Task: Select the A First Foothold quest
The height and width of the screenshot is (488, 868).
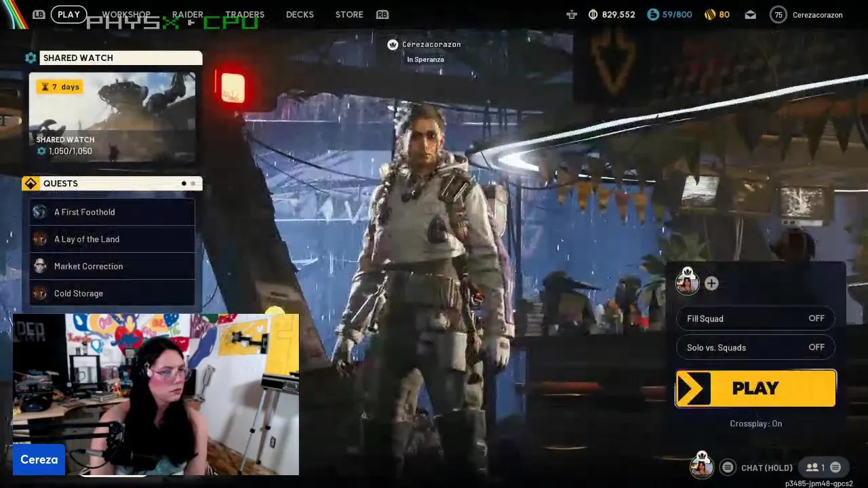Action: (x=112, y=212)
